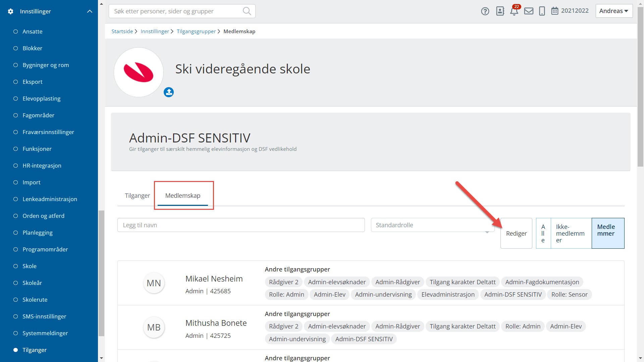The width and height of the screenshot is (644, 362).
Task: Open Fraværsinnstillinger in sidebar
Action: (x=48, y=132)
